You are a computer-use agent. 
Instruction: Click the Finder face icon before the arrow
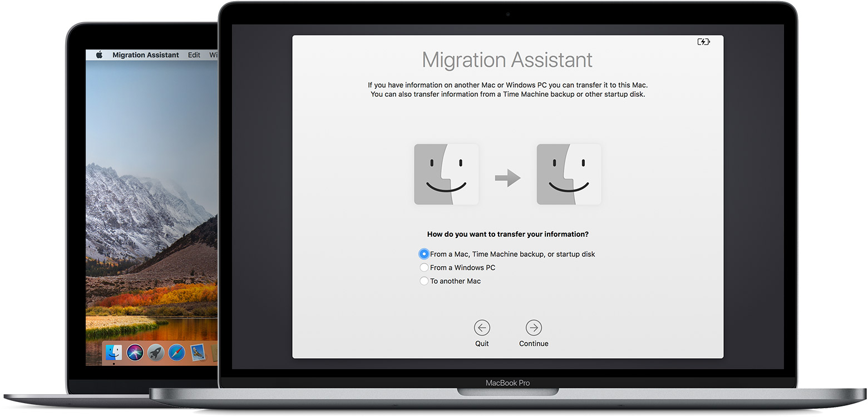pos(446,174)
